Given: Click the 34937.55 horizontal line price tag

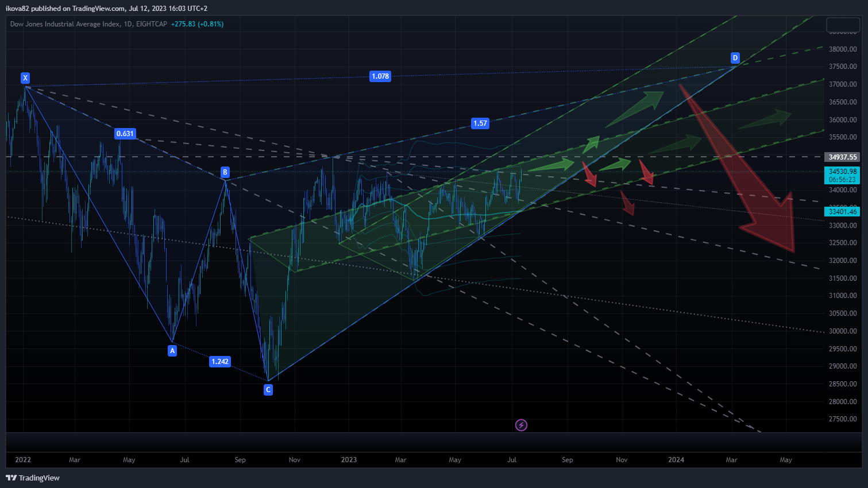Looking at the screenshot, I should point(842,157).
